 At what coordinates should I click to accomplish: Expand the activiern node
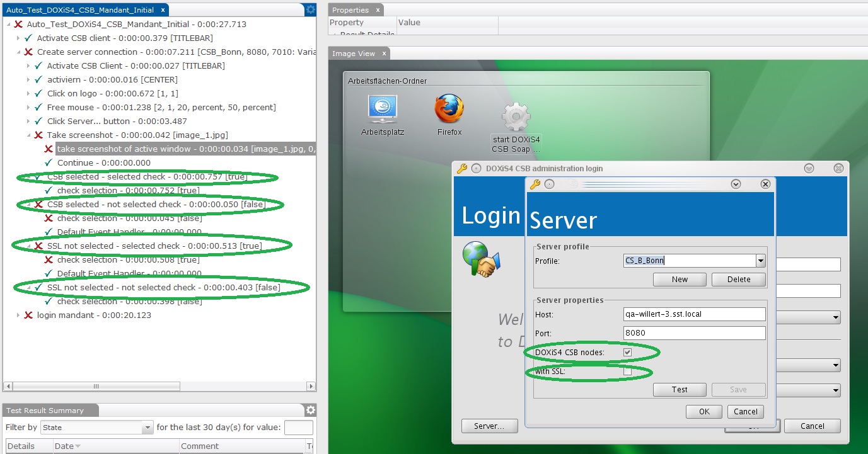point(28,79)
